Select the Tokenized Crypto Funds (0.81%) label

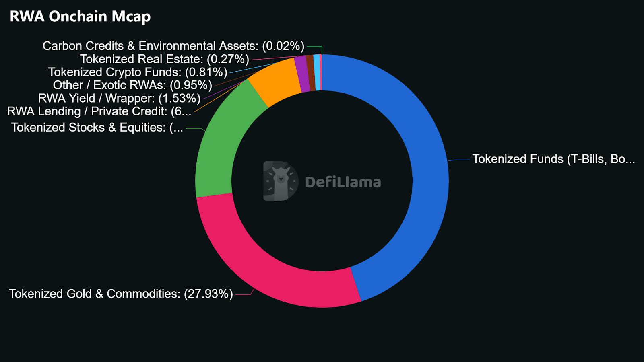[138, 72]
